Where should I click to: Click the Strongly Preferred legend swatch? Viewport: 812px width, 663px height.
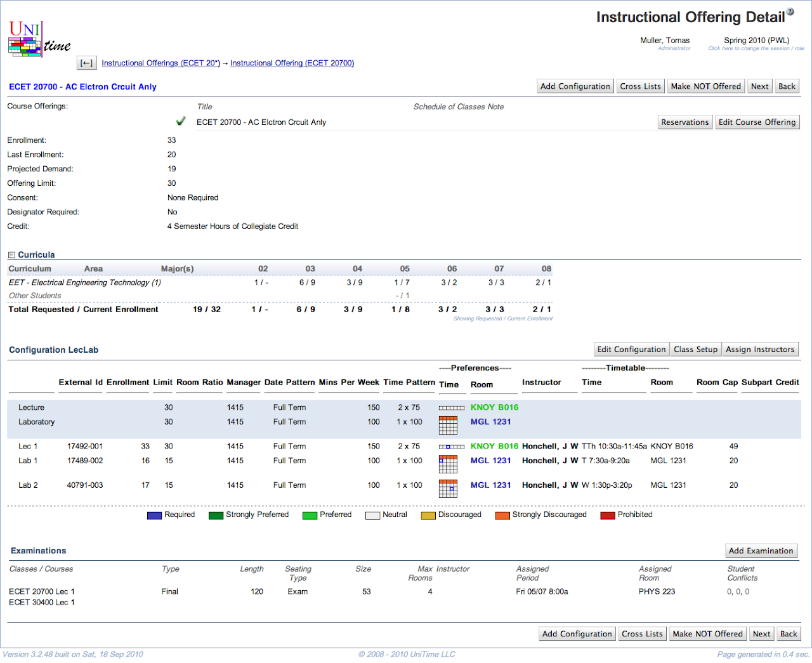pyautogui.click(x=216, y=515)
